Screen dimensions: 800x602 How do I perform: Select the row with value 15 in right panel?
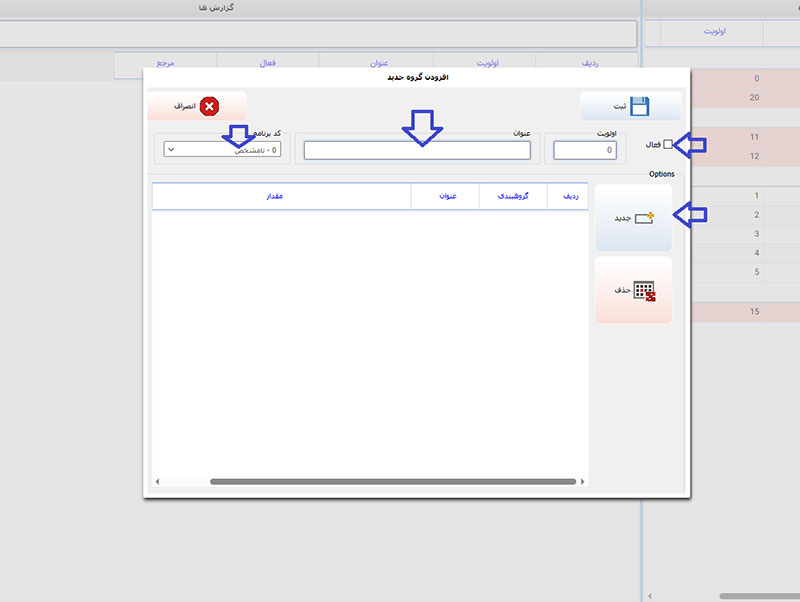(720, 312)
